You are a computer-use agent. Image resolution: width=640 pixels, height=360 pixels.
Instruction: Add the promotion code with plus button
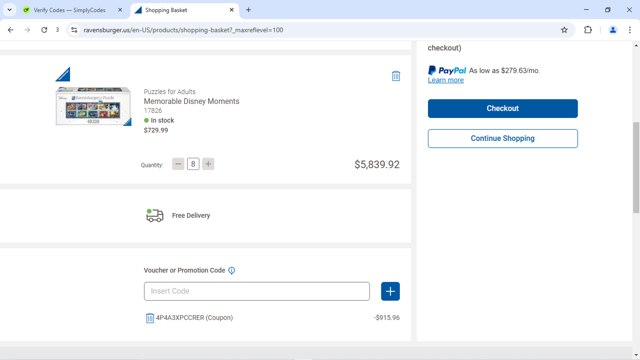pos(390,291)
